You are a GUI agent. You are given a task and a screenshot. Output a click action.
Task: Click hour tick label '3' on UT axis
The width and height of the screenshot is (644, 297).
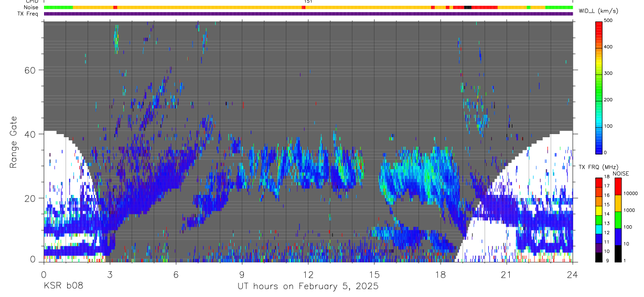point(110,274)
